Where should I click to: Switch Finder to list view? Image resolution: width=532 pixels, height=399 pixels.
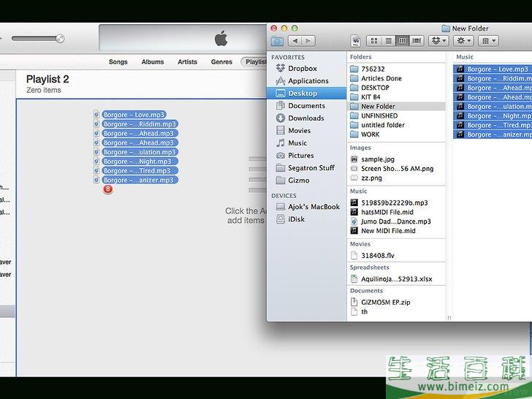[x=388, y=41]
